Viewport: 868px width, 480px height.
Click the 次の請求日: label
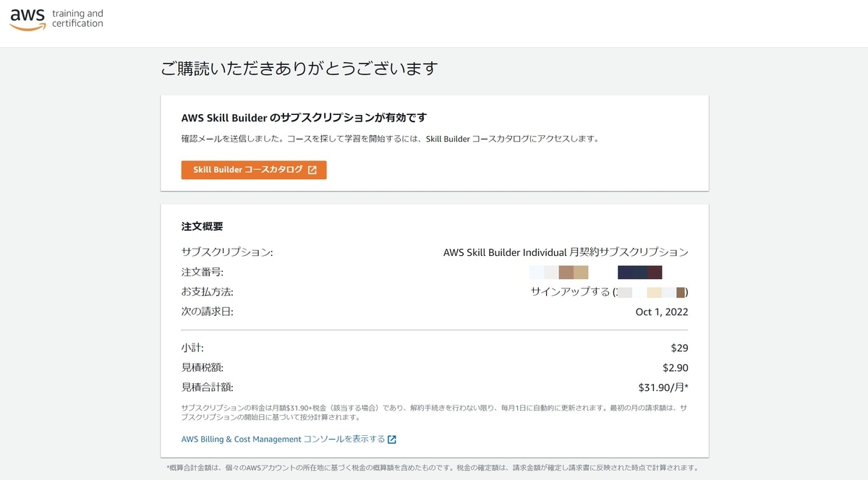point(208,312)
